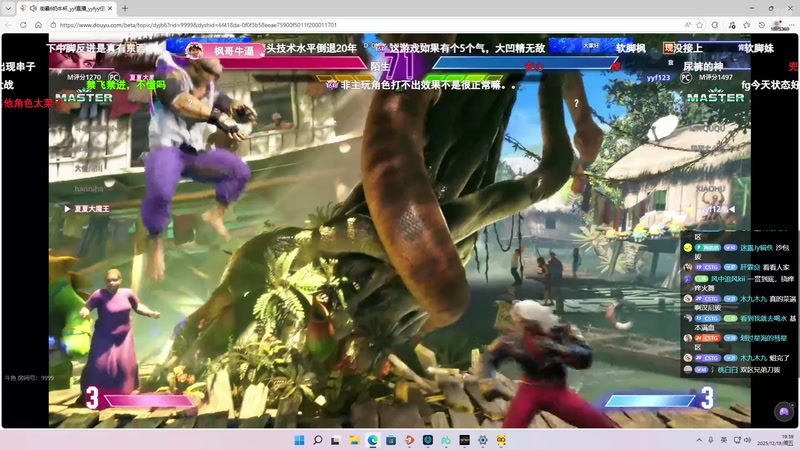
Task: Open the orange bird app on taskbar
Action: click(x=410, y=440)
